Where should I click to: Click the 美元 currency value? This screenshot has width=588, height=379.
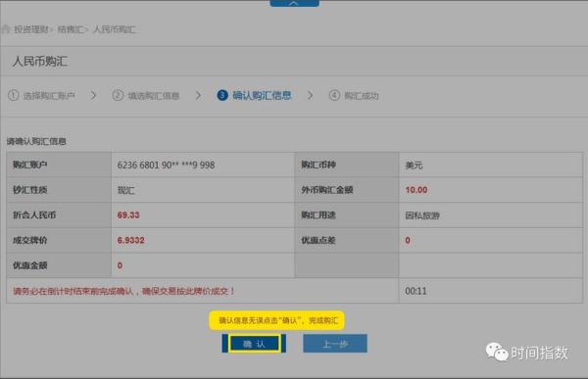414,165
